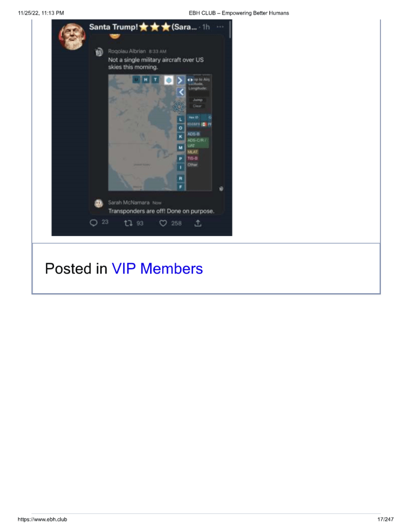
Task: Select the MLAT source legend entry
Action: point(193,152)
